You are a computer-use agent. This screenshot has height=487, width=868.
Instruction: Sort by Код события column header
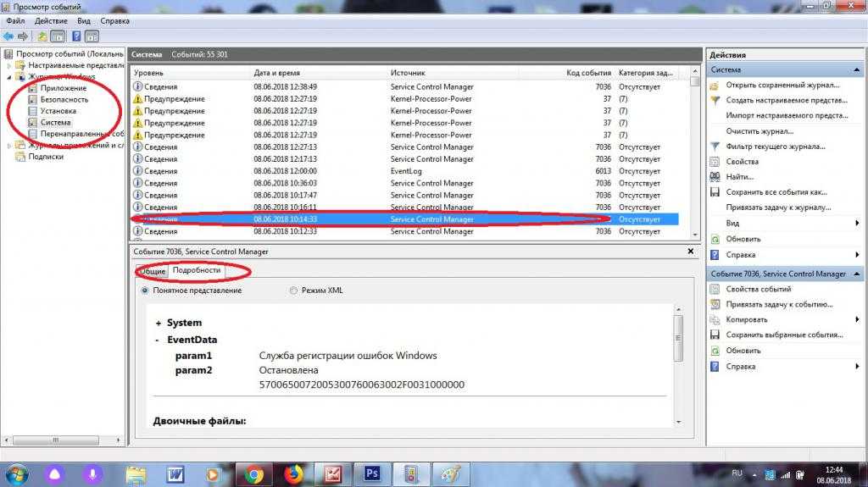(x=588, y=73)
